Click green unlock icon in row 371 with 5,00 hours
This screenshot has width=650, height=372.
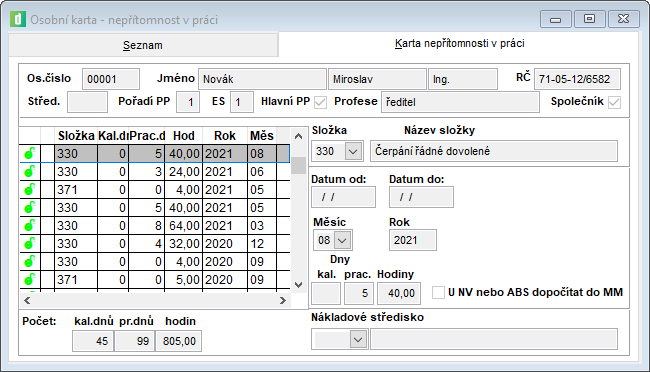point(29,280)
